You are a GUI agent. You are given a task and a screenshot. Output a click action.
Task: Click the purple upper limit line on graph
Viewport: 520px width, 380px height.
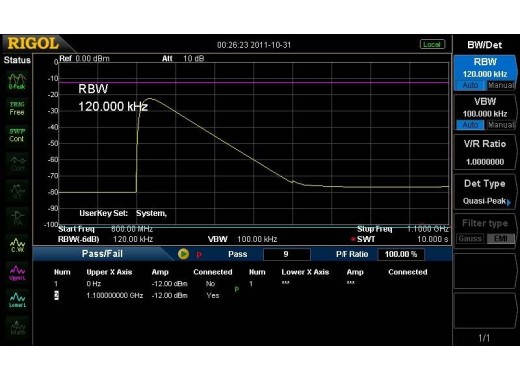tap(254, 82)
